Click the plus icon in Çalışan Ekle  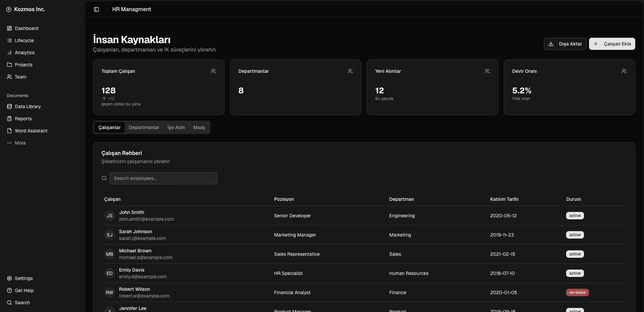point(596,44)
